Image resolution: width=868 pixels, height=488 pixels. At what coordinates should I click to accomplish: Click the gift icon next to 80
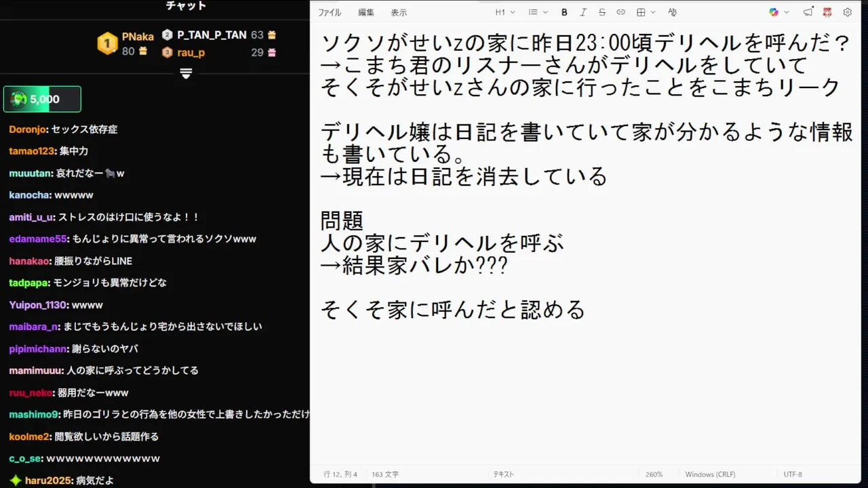point(142,52)
